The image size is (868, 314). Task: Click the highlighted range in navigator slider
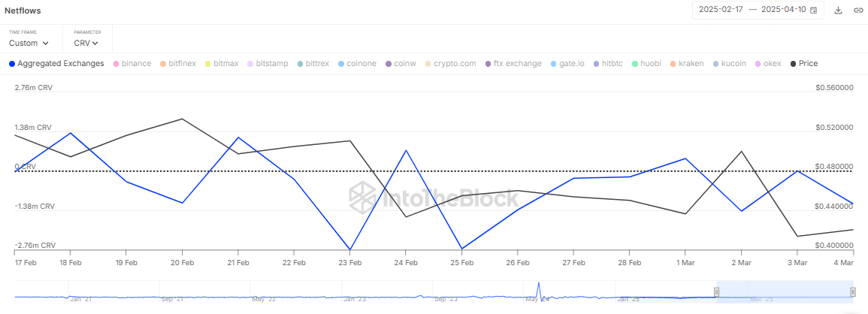(x=785, y=292)
